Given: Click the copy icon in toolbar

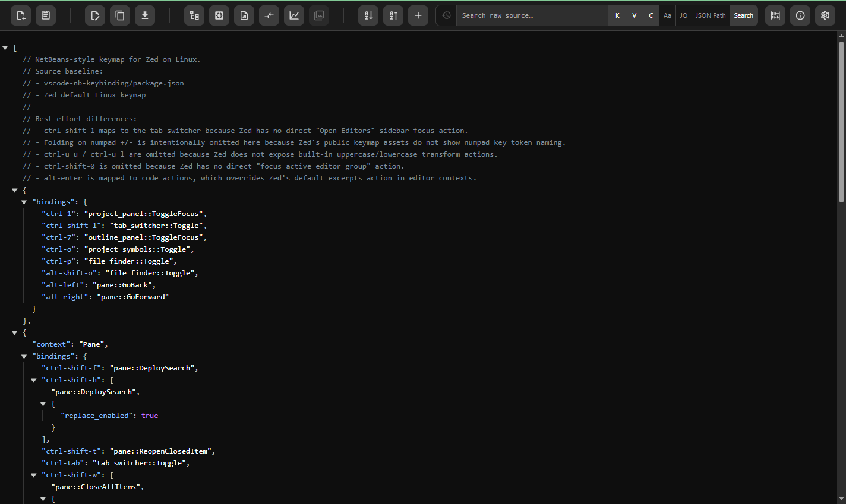Looking at the screenshot, I should [120, 16].
